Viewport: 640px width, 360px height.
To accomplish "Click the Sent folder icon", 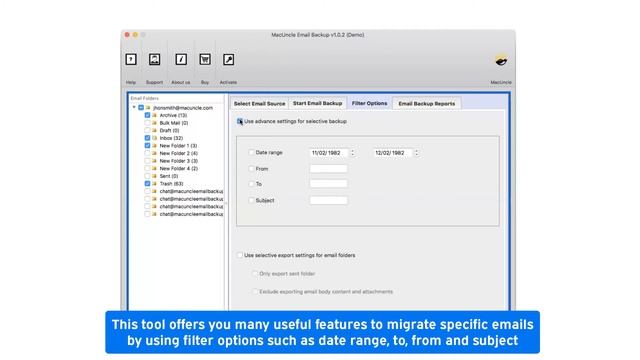I will [x=155, y=176].
